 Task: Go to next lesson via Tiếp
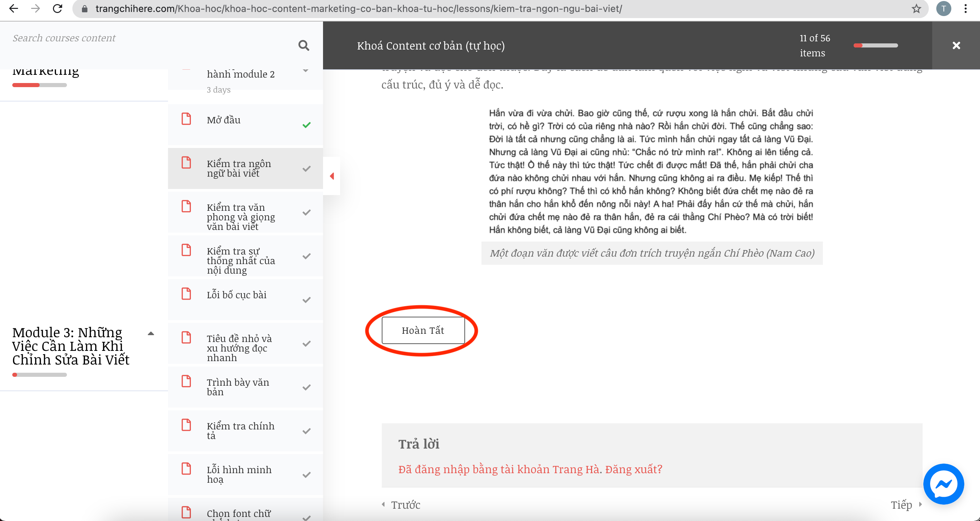click(x=906, y=505)
